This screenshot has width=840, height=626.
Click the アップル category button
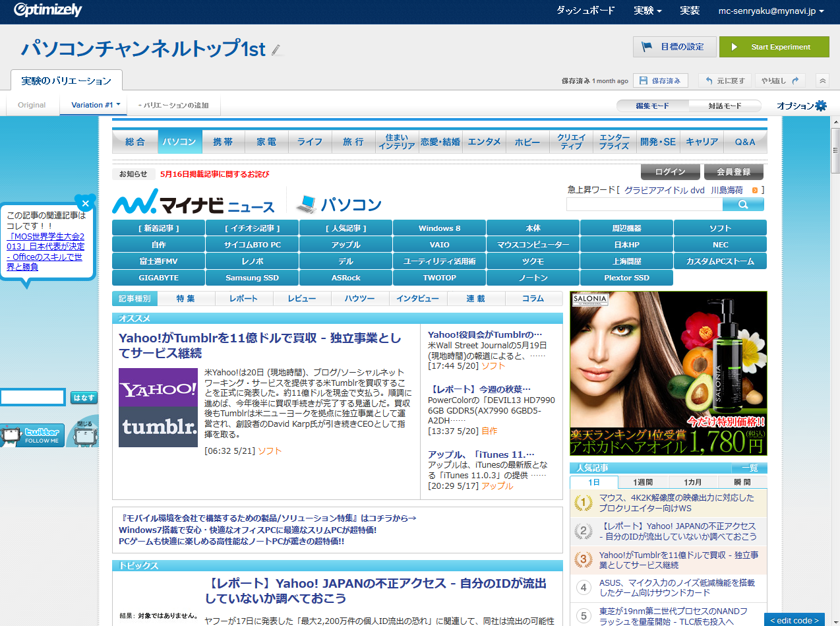pos(346,245)
